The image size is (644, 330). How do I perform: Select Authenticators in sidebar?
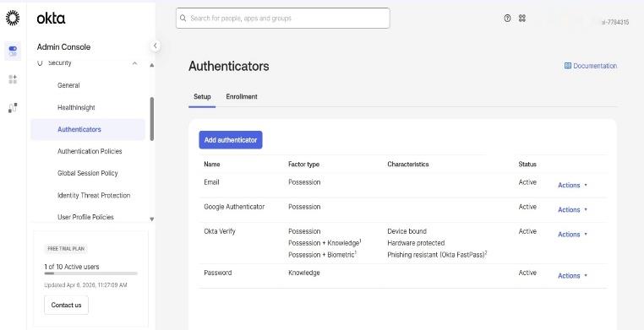coord(88,129)
